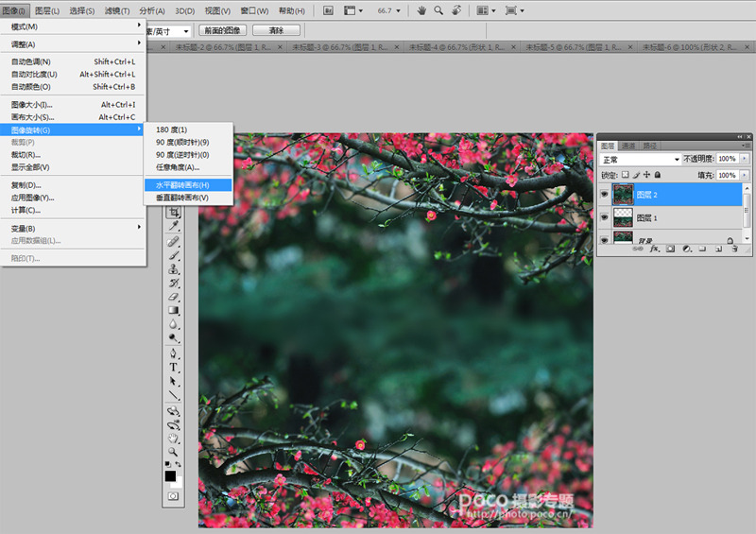Screen dimensions: 756x534
Task: Select the Gradient tool
Action: pyautogui.click(x=174, y=310)
